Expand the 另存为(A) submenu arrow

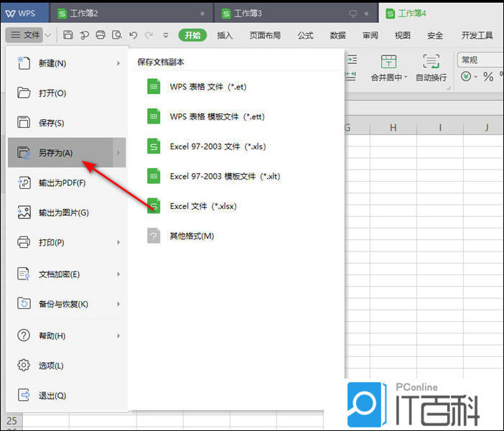tap(119, 152)
